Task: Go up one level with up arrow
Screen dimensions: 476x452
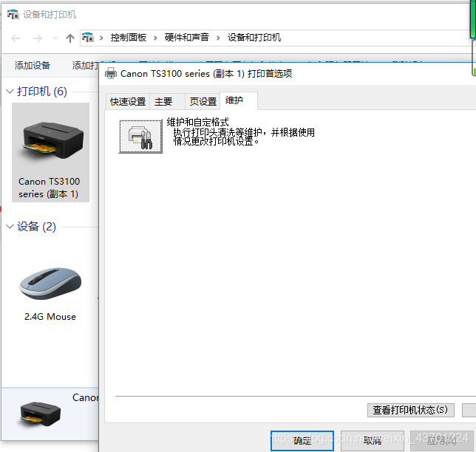Action: point(70,38)
